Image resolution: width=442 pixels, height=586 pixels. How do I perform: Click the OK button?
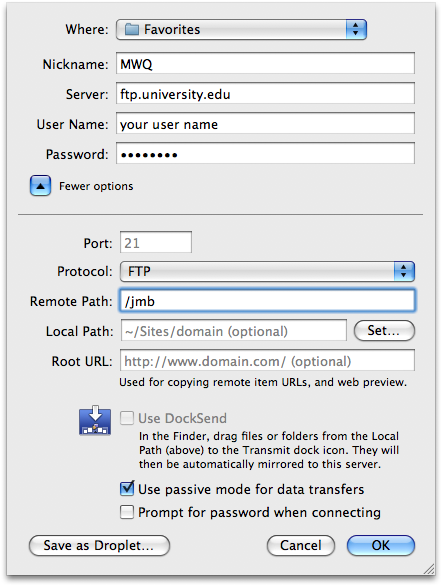[381, 545]
